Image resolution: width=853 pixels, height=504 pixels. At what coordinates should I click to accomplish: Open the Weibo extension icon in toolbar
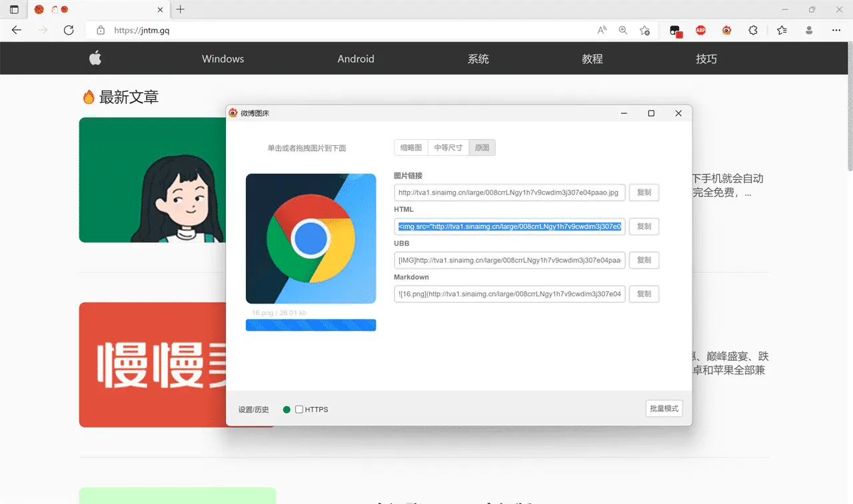tap(726, 30)
